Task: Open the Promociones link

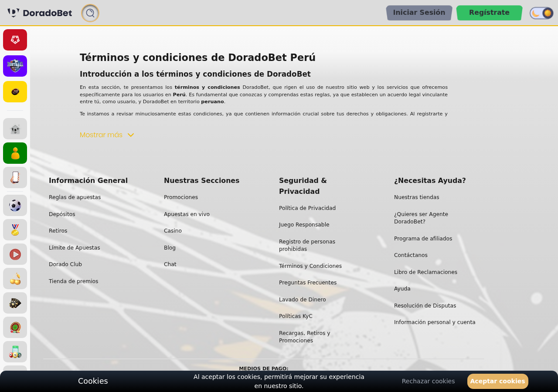Action: 181,197
